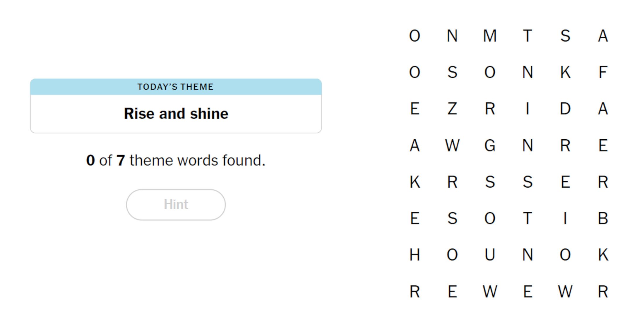Screen dimensions: 644x322
Task: Choose the N between U and O
Action: pyautogui.click(x=527, y=255)
